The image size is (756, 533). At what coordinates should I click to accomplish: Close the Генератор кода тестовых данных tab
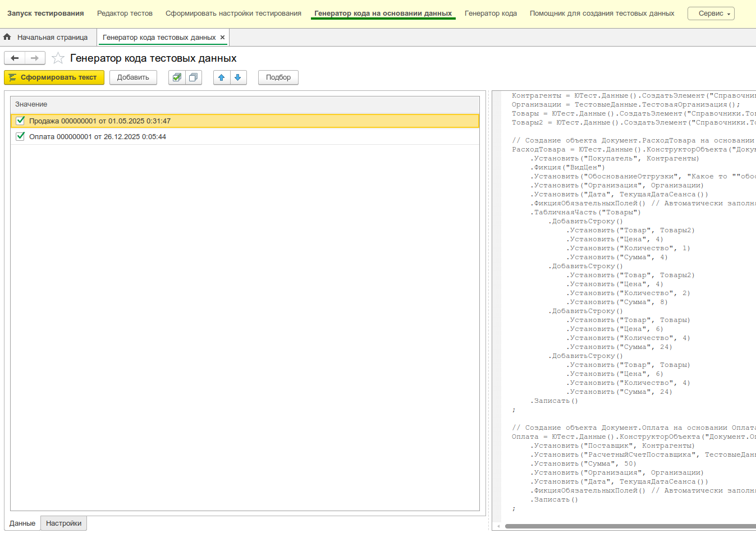point(223,38)
